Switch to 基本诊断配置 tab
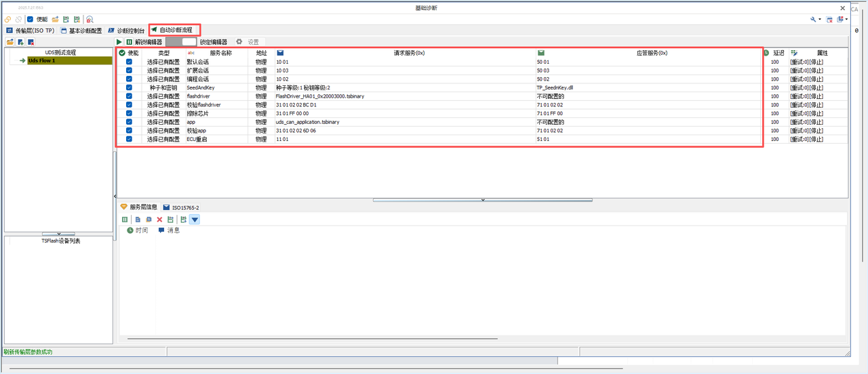The image size is (868, 374). pyautogui.click(x=81, y=31)
